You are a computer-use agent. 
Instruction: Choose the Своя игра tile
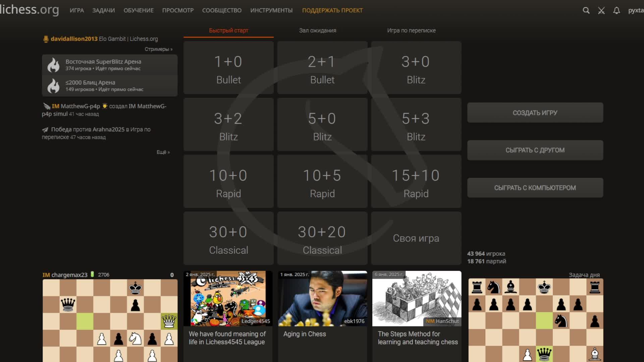coord(416,238)
